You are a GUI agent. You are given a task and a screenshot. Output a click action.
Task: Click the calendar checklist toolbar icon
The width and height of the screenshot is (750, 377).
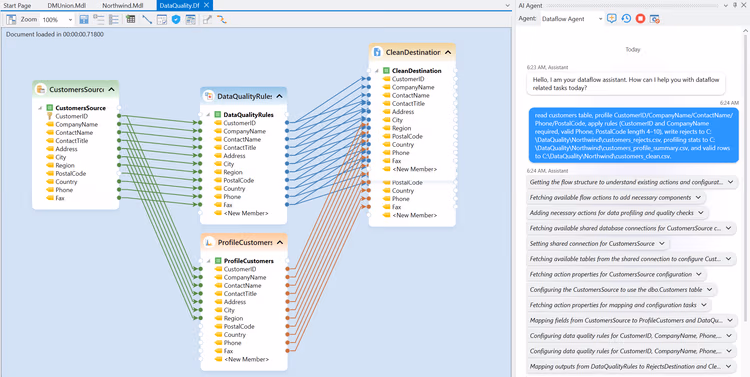(162, 20)
